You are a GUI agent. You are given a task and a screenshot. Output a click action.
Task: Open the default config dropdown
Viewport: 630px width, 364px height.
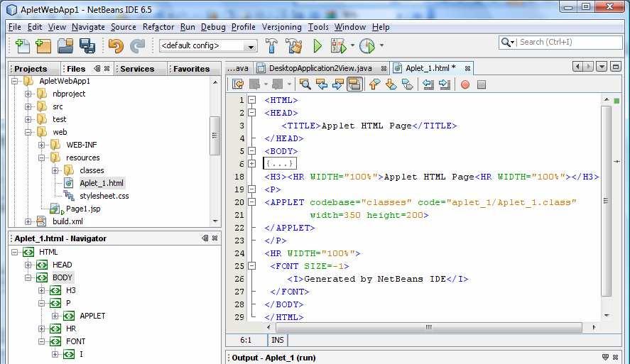coord(251,46)
